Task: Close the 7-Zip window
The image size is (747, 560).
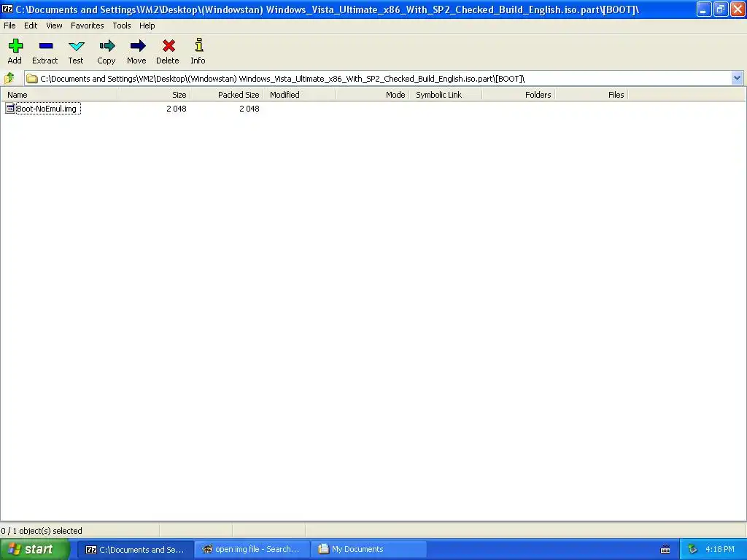Action: pyautogui.click(x=738, y=9)
